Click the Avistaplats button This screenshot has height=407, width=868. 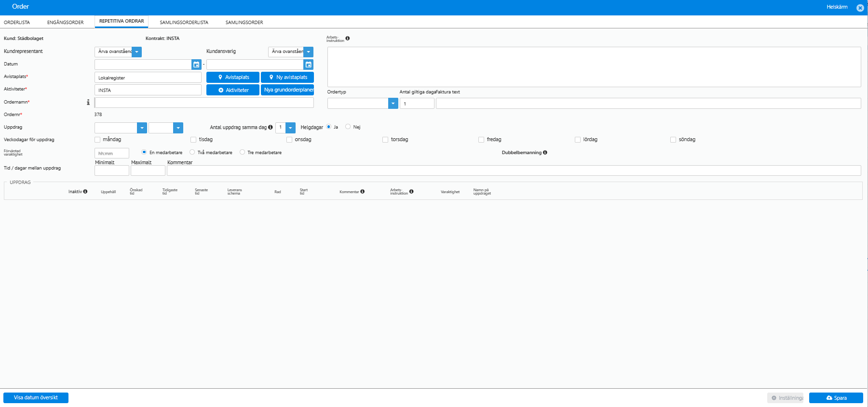click(x=233, y=77)
